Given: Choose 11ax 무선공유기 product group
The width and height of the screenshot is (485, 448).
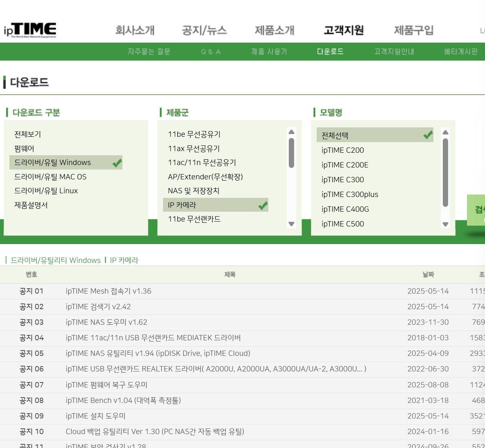Looking at the screenshot, I should (x=194, y=149).
